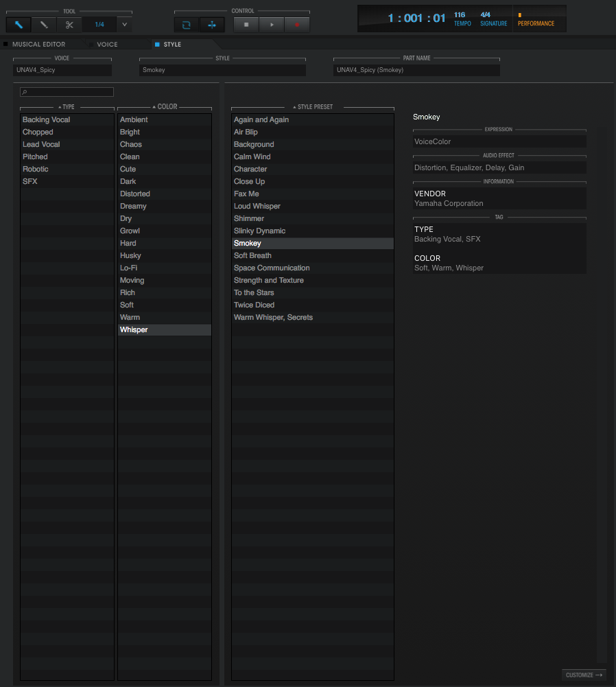Click the Voice field UNAV4_Spicy
Screen dimensions: 616x687
[62, 70]
